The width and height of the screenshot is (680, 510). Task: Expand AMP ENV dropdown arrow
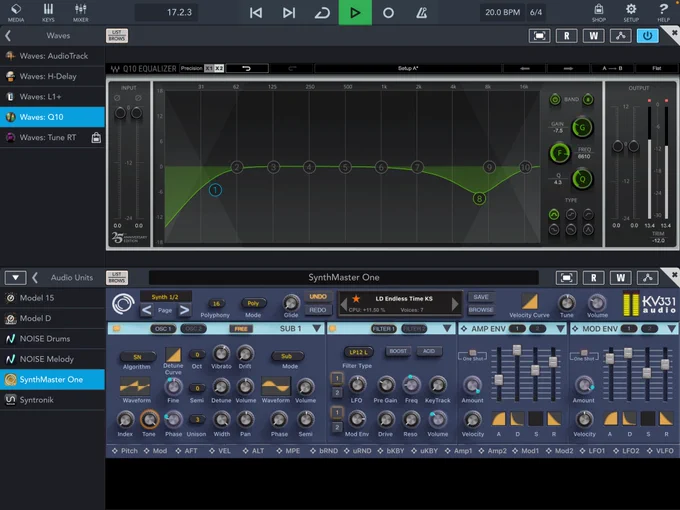click(x=560, y=329)
